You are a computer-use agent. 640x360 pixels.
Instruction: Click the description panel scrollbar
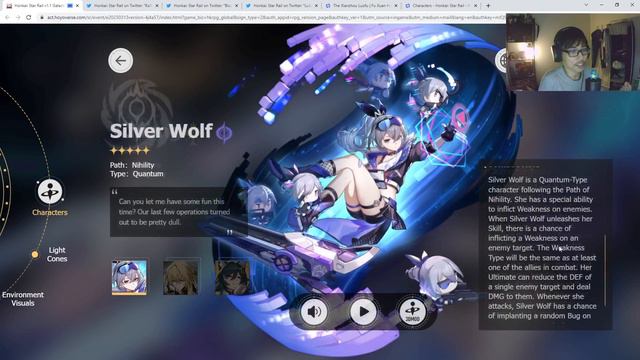pos(605,270)
